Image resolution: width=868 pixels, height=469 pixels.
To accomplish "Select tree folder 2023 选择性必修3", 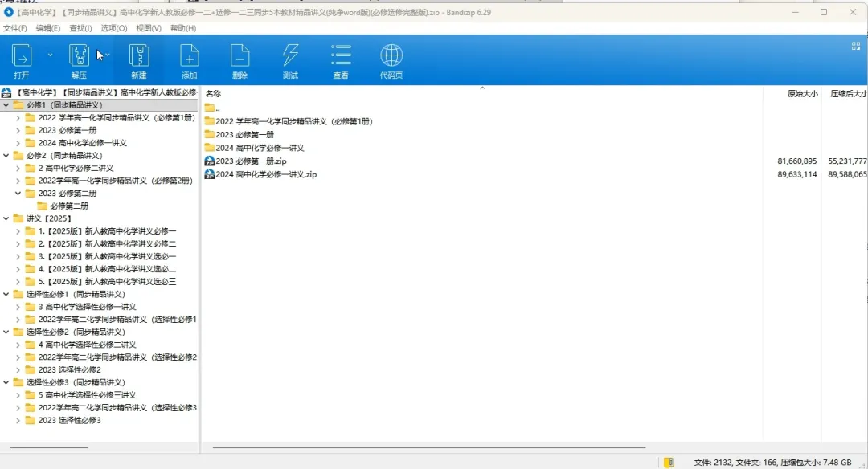I will click(63, 420).
